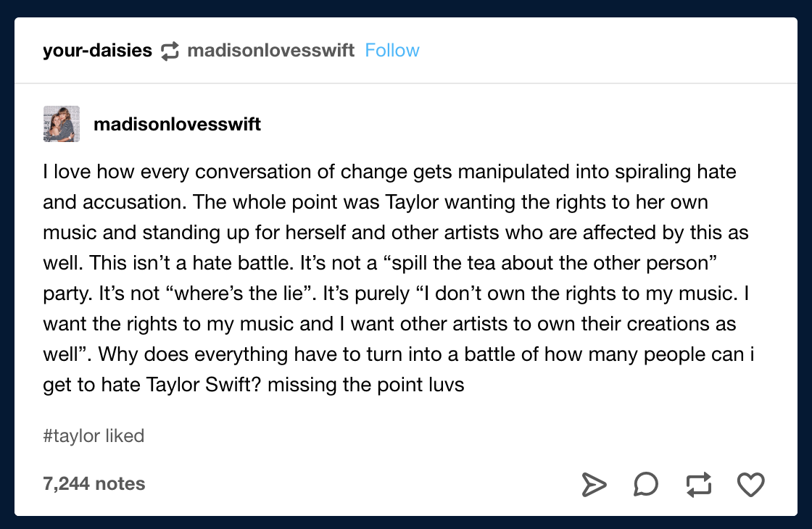Open madisonlovesswift's avatar picture
This screenshot has width=812, height=529.
(62, 124)
